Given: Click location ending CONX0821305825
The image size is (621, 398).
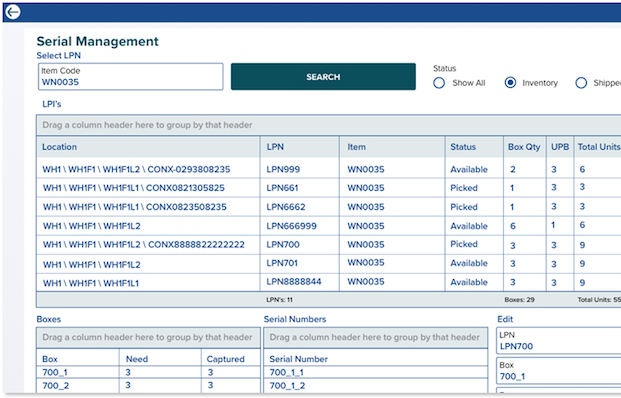Looking at the screenshot, I should click(x=133, y=188).
